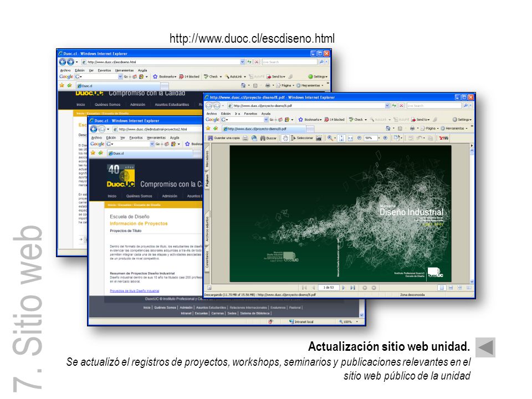This screenshot has height=399, width=532.
Task: Click Asuntos Estudiantiles in escdiseno page nav
Action: tap(172, 105)
